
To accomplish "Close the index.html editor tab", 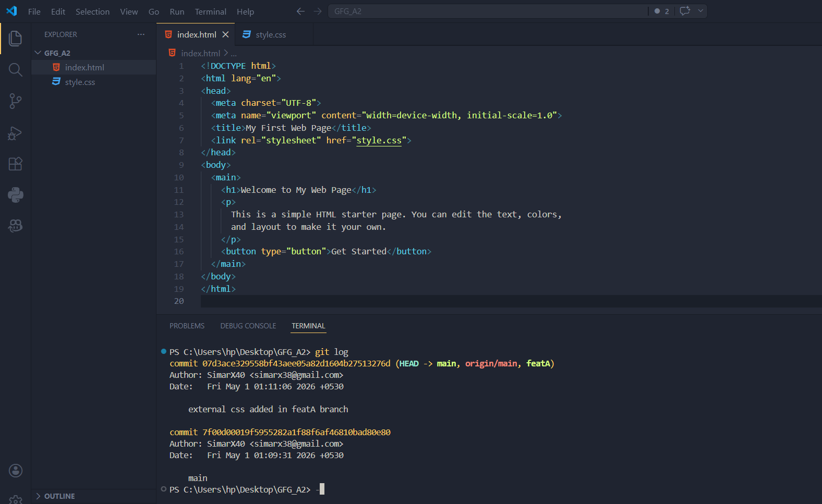I will [x=225, y=34].
